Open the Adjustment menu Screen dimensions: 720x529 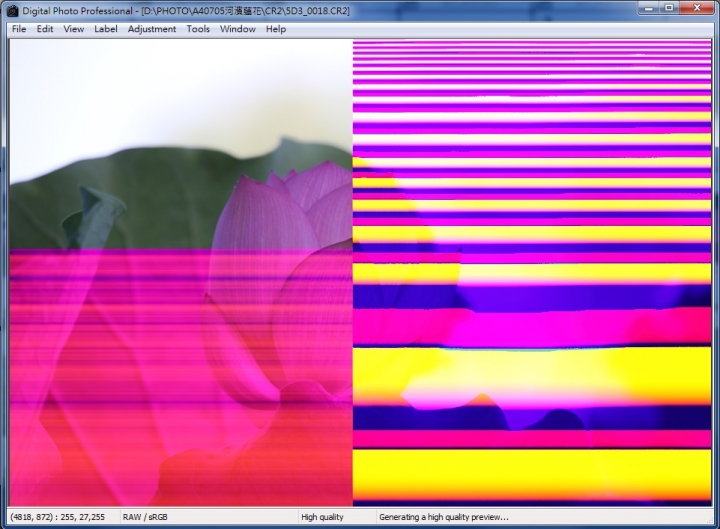click(x=152, y=29)
